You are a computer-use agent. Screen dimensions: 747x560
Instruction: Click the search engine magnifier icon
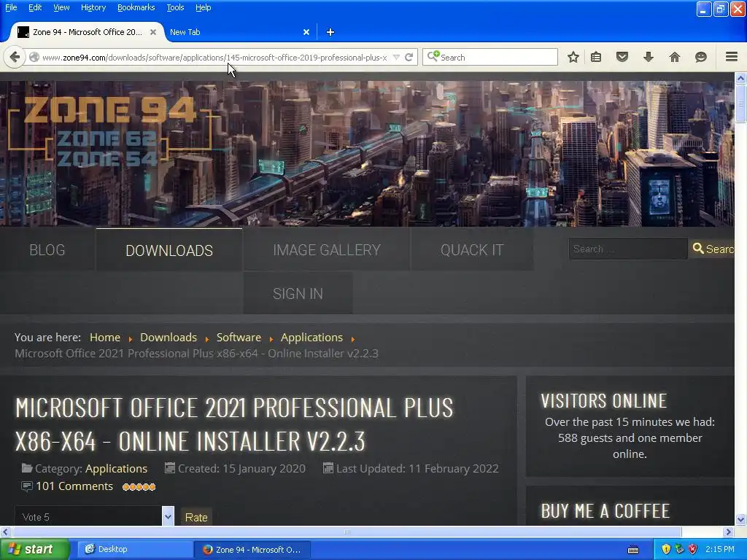(x=432, y=57)
